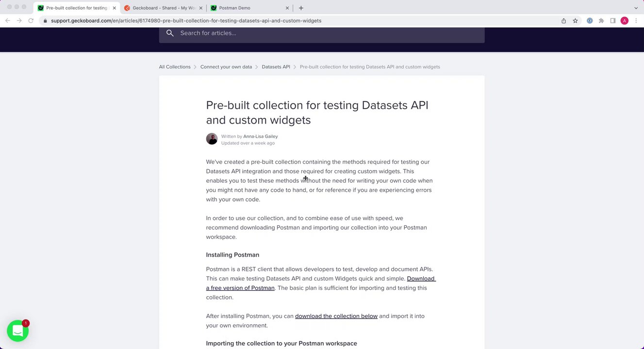The image size is (644, 349).
Task: Toggle the browser side panel
Action: point(613,21)
